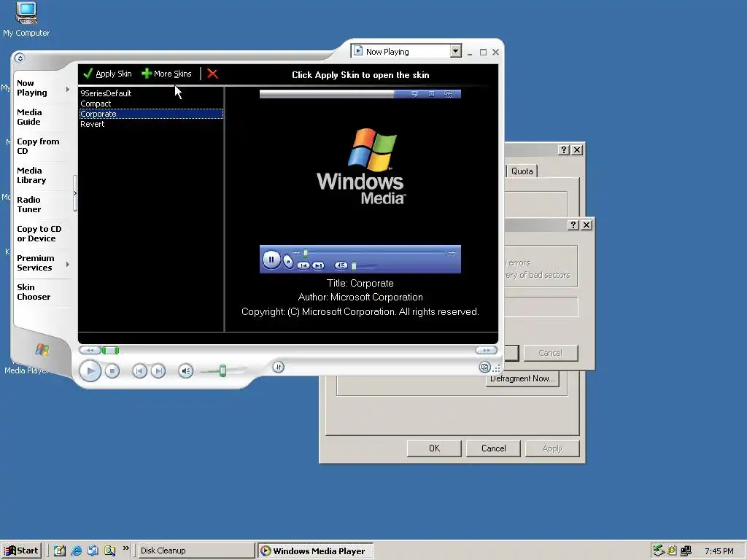Select the Revert skin entry
This screenshot has width=747, height=560.
click(x=151, y=124)
